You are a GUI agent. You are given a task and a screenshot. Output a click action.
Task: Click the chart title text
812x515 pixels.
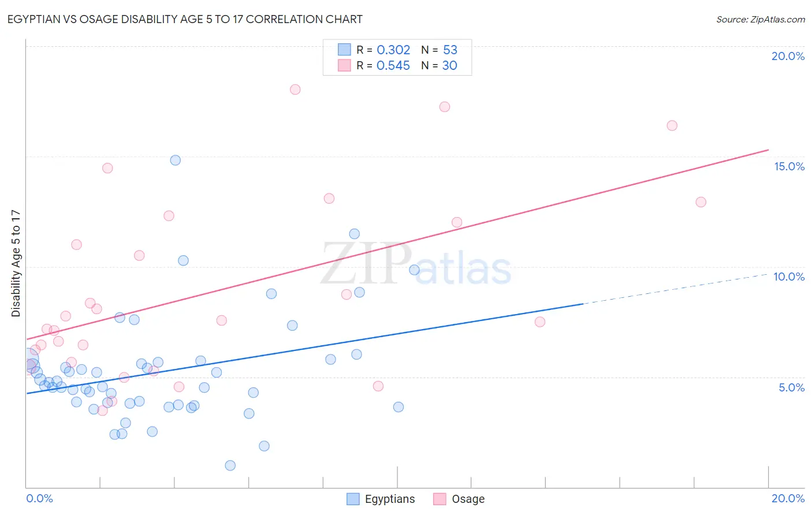(x=185, y=19)
